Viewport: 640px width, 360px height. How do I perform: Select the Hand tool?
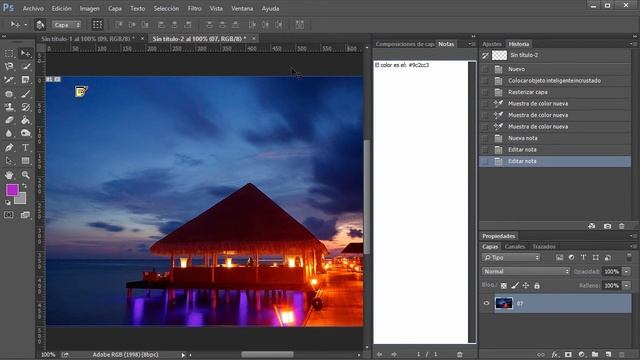coord(9,175)
